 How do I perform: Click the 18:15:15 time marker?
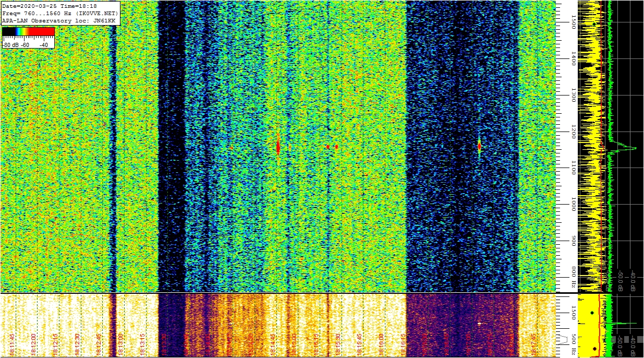[316, 345]
